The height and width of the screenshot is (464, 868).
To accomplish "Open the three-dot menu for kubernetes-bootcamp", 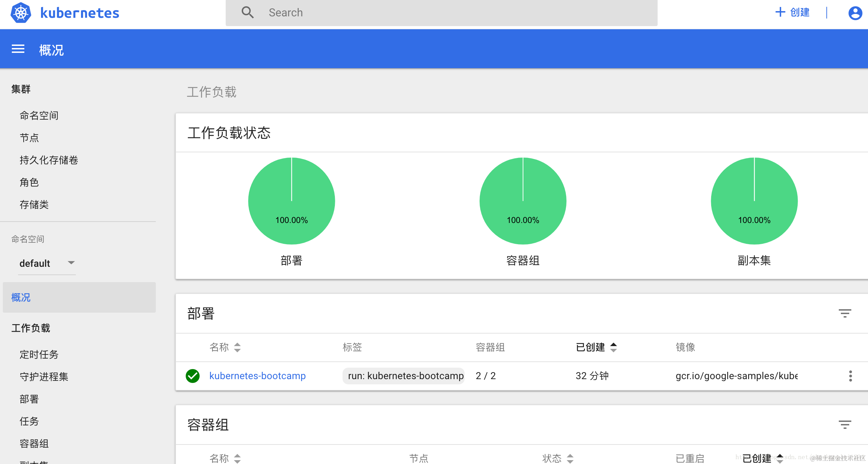I will (851, 376).
